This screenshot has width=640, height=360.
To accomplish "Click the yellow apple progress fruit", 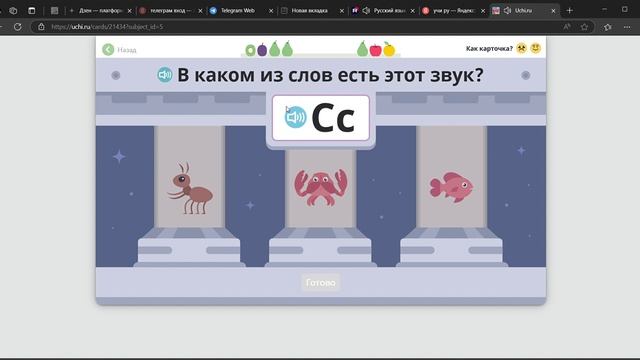I will pos(389,49).
